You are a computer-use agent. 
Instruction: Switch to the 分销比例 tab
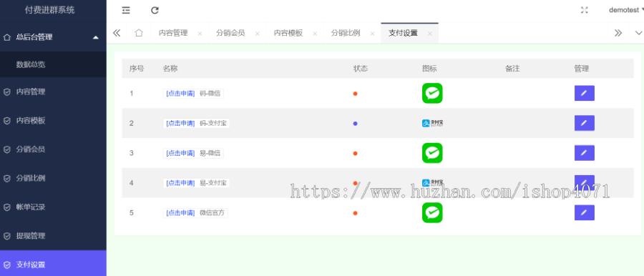point(346,34)
